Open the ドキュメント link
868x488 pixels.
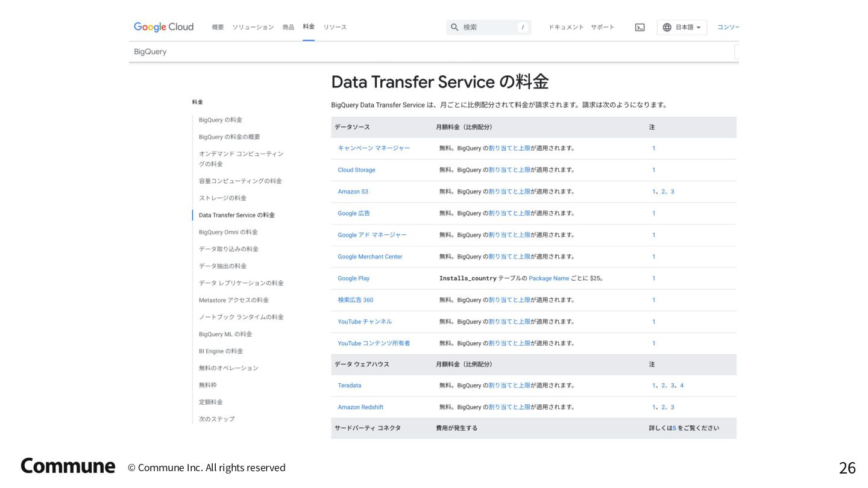click(566, 27)
